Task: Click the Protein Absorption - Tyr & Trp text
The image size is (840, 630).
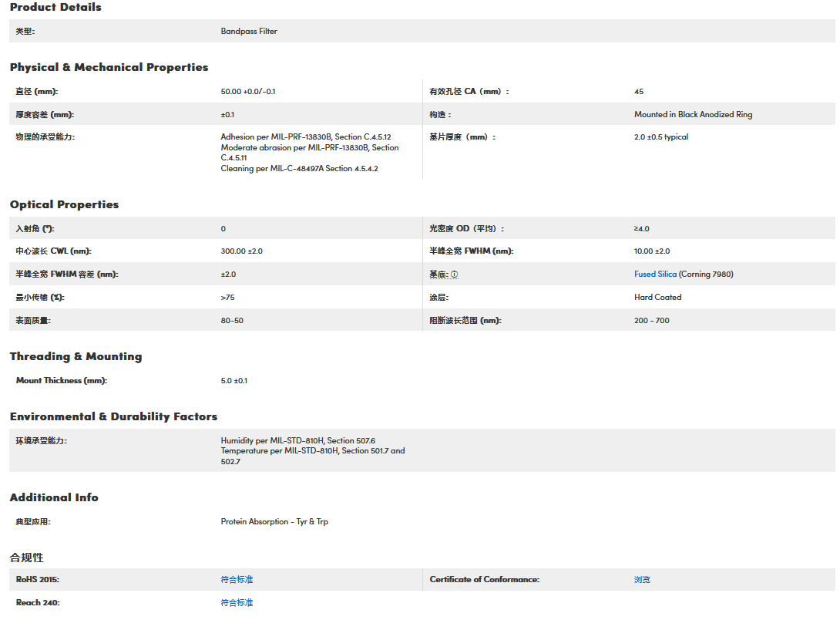Action: coord(274,522)
